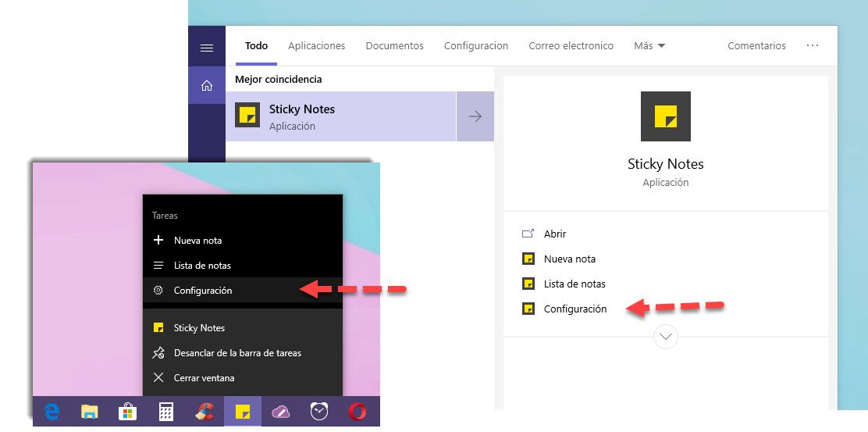868x432 pixels.
Task: Choose Desanclar de la barra de tareas
Action: pyautogui.click(x=237, y=353)
